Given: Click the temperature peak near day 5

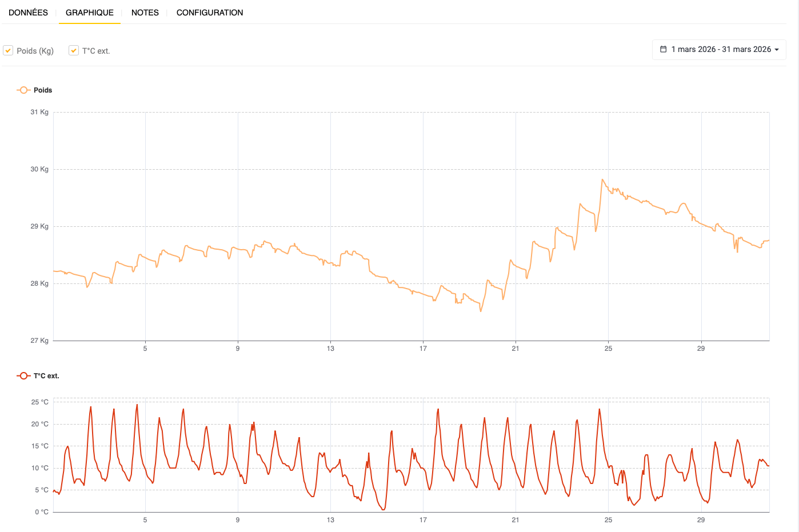Looking at the screenshot, I should 137,405.
